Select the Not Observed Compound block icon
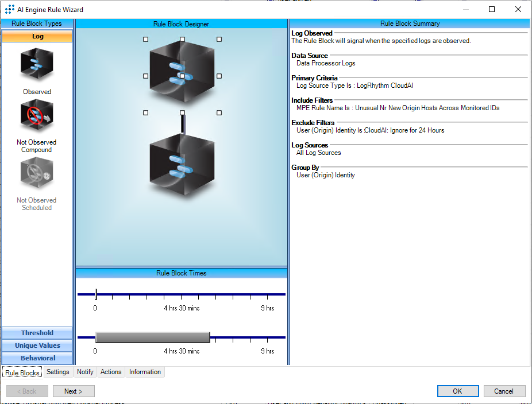This screenshot has height=404, width=532. [37, 115]
